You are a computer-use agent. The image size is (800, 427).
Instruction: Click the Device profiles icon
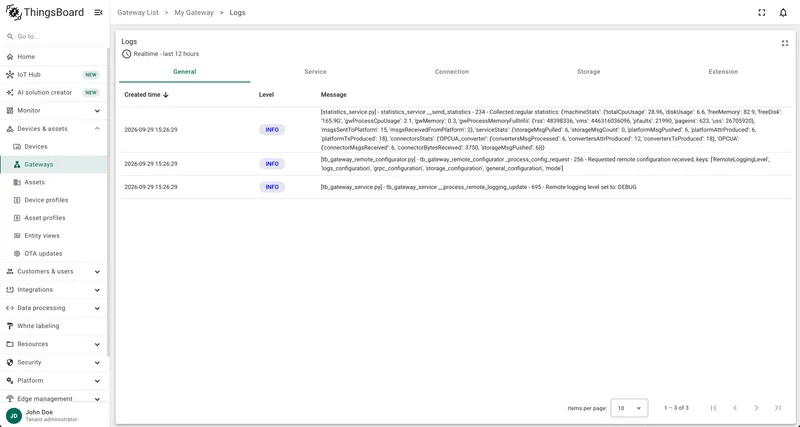17,200
